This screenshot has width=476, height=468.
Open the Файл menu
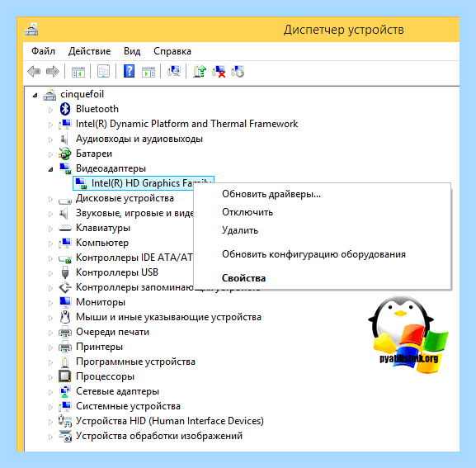tap(43, 51)
